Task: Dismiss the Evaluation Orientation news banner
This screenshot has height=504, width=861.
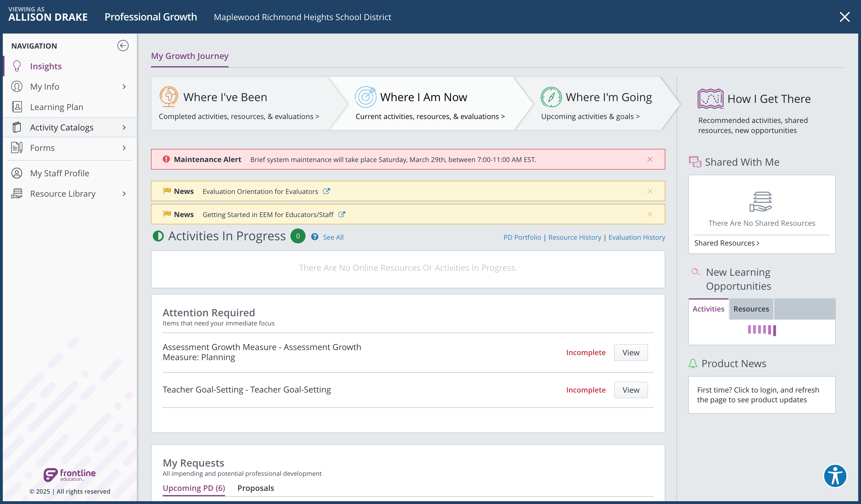Action: pos(650,191)
